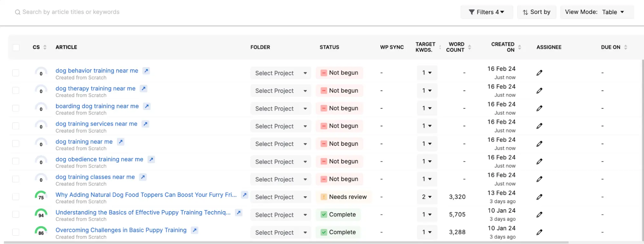Sort table by Word Count column arrows
Image resolution: width=644 pixels, height=244 pixels.
469,47
